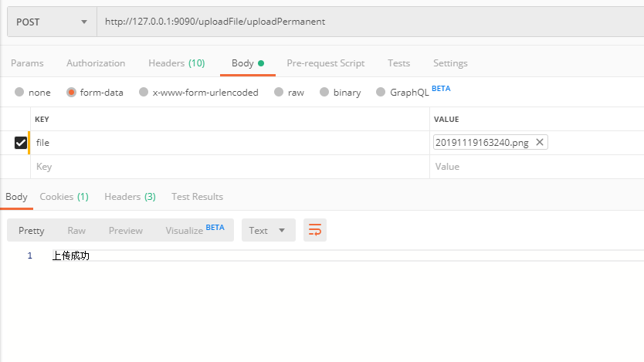644x362 pixels.
Task: Click line number 1 in response
Action: (29, 255)
